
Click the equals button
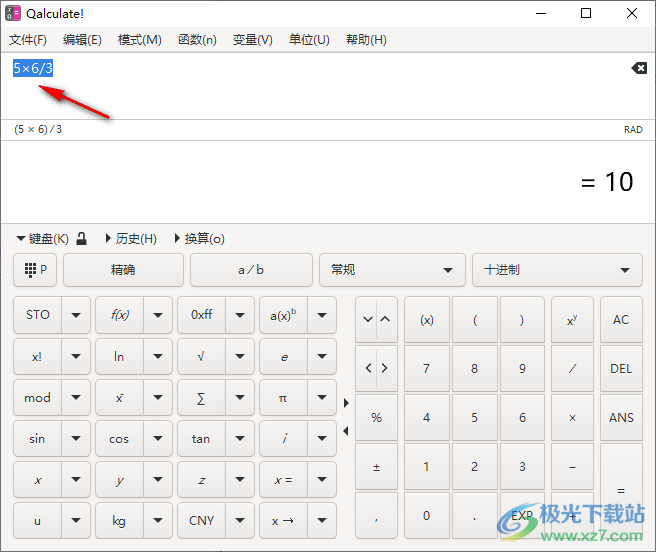point(621,490)
